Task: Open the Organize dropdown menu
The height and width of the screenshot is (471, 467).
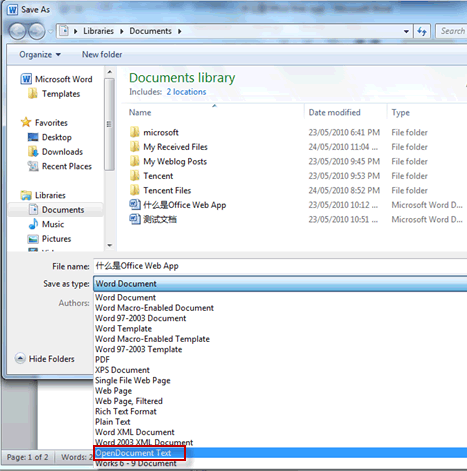Action: [40, 54]
